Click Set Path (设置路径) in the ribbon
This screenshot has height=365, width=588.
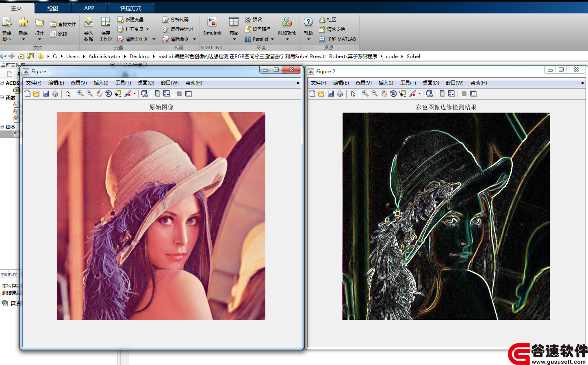[258, 29]
